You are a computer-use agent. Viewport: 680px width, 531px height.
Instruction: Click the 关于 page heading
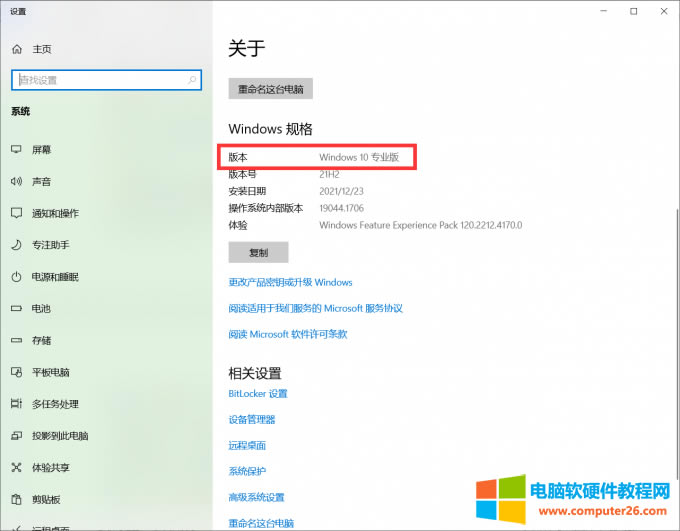click(247, 48)
